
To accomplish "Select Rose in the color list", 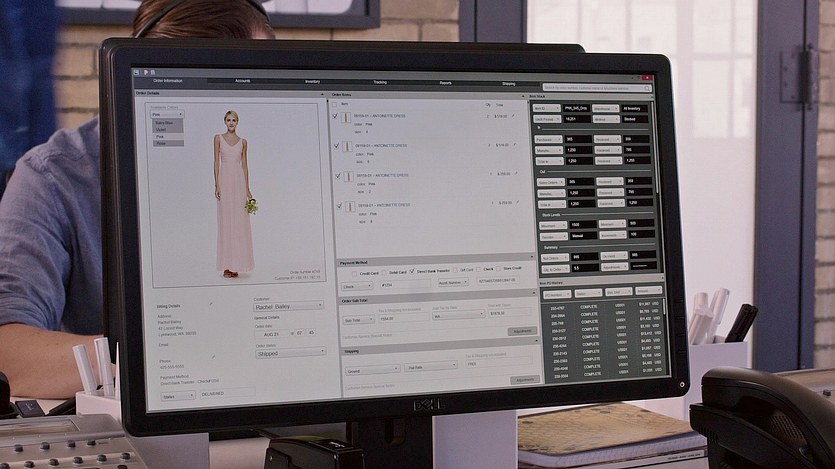I will [168, 143].
